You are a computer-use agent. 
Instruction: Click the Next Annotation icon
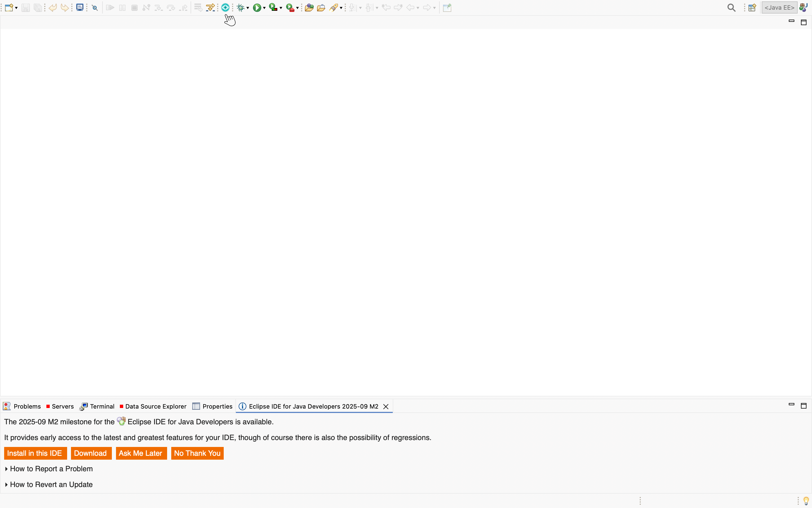[x=352, y=7]
